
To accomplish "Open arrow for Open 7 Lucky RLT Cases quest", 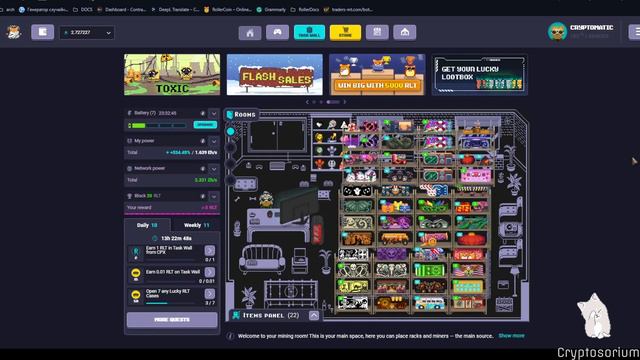I will (x=210, y=294).
